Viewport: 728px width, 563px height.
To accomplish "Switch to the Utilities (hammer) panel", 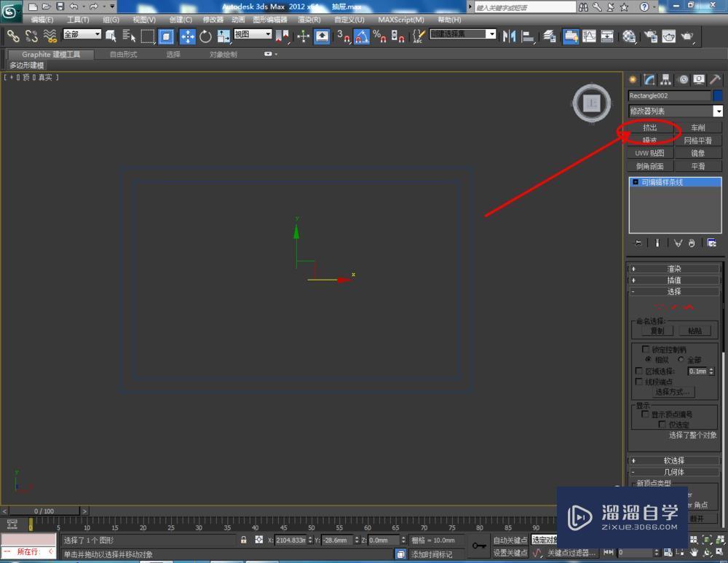I will point(716,79).
